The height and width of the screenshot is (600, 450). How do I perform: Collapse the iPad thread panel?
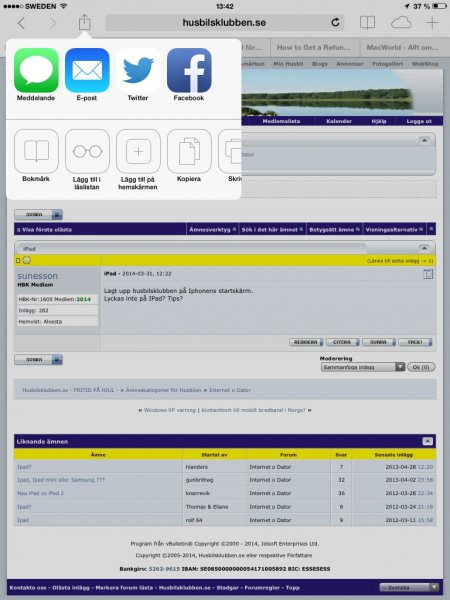point(424,248)
